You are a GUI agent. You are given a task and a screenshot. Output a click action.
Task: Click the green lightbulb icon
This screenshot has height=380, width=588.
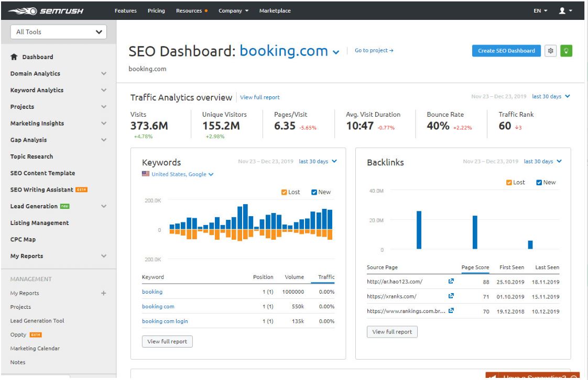point(566,51)
